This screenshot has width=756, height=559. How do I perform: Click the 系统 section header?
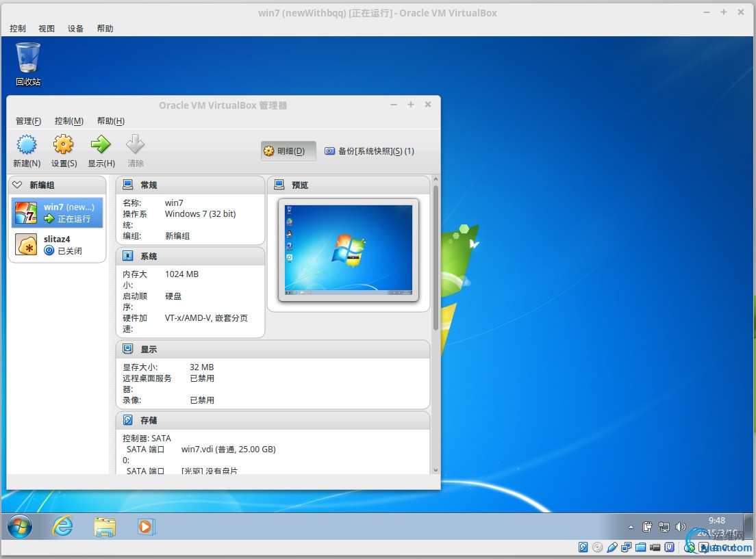190,257
